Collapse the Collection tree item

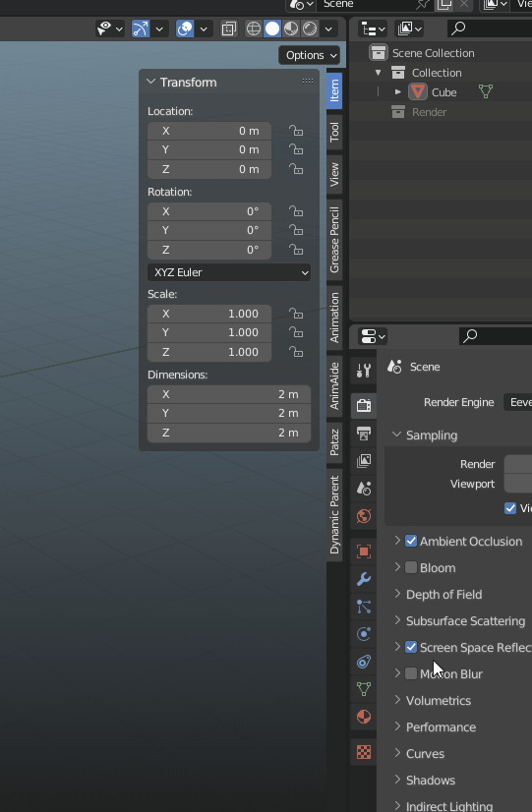click(379, 73)
